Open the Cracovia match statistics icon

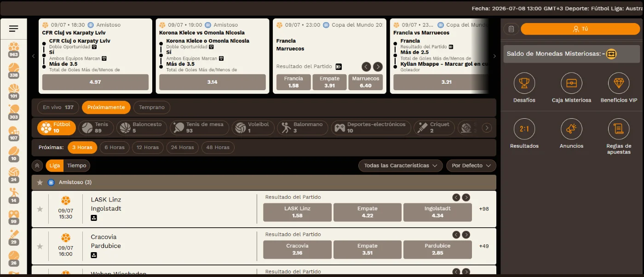[x=94, y=255]
